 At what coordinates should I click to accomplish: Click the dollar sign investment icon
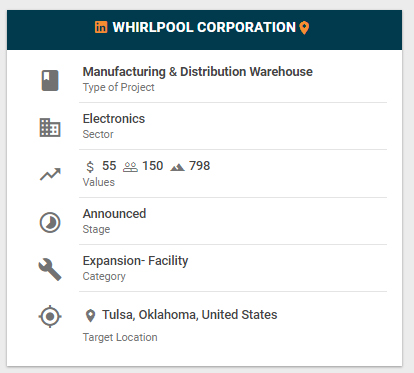90,166
